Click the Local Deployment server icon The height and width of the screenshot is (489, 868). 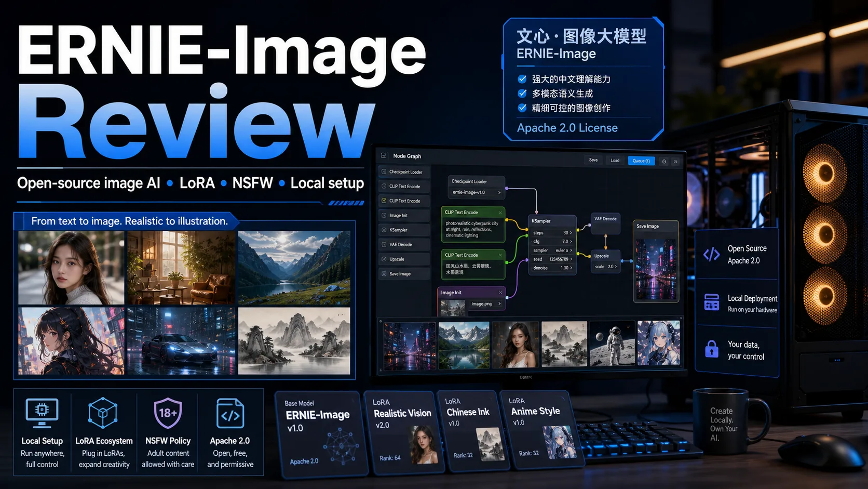pyautogui.click(x=711, y=302)
